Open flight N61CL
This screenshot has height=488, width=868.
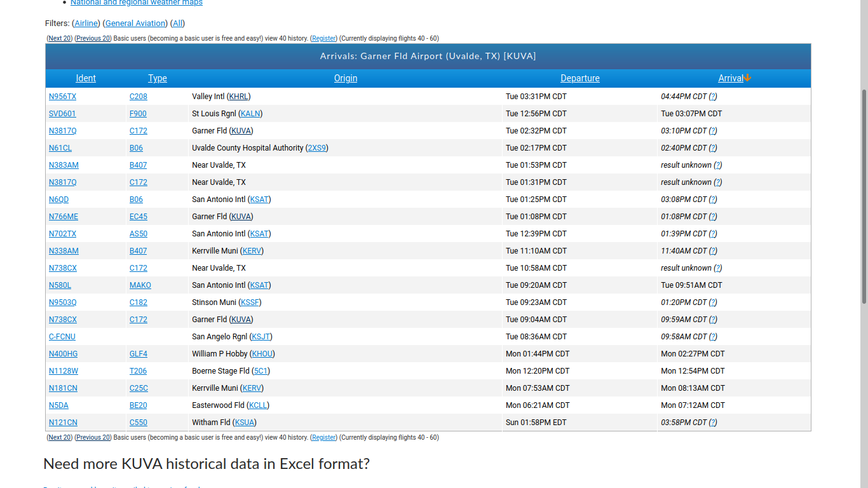[60, 148]
